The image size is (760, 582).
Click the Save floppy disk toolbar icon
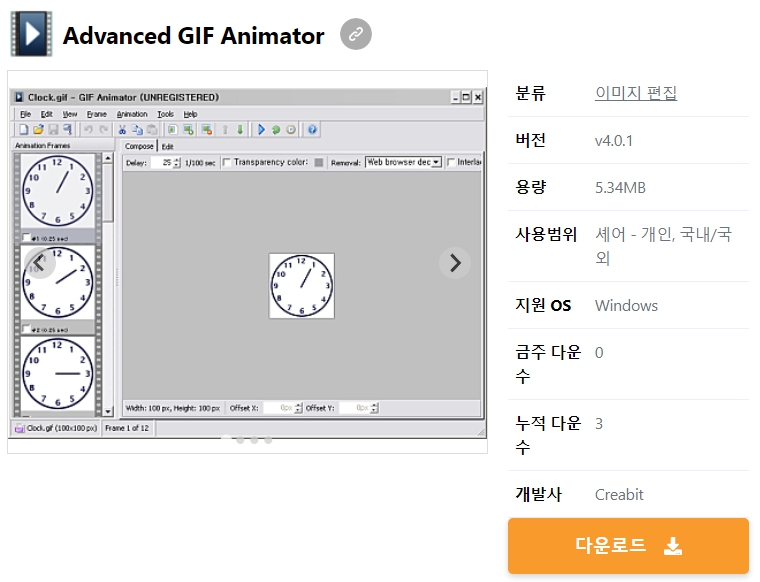(x=53, y=129)
